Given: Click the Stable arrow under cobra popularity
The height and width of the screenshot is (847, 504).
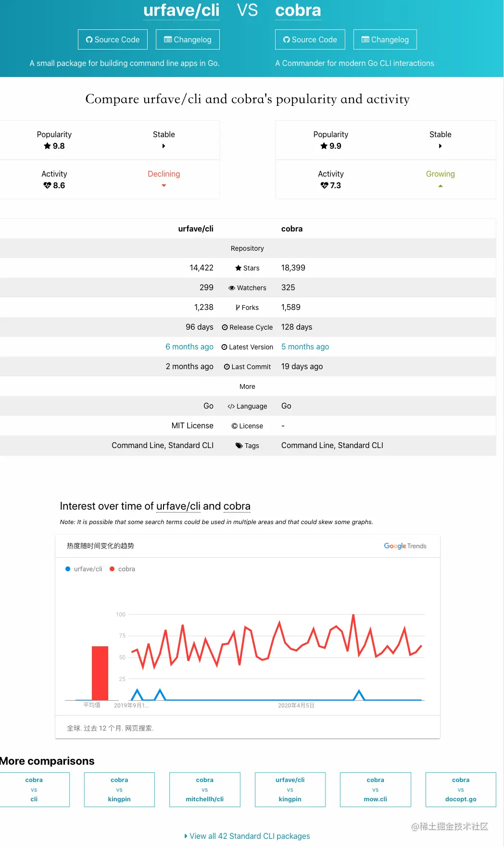Looking at the screenshot, I should tap(441, 146).
